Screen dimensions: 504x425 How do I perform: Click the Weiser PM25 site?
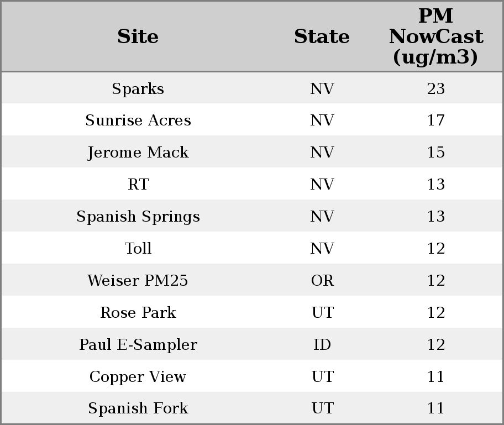pyautogui.click(x=138, y=281)
